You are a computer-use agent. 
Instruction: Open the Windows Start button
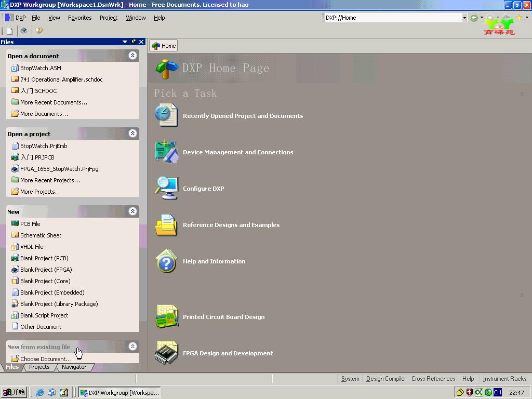14,393
